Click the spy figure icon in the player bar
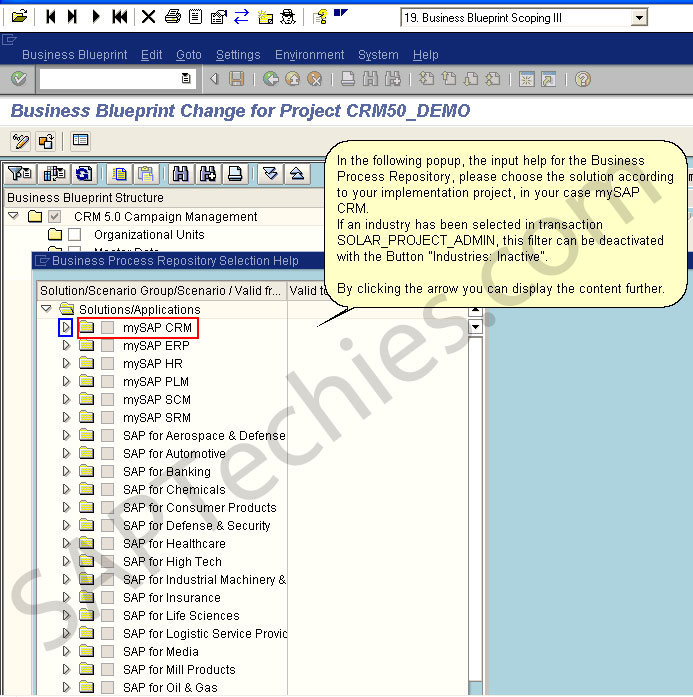 pyautogui.click(x=288, y=17)
